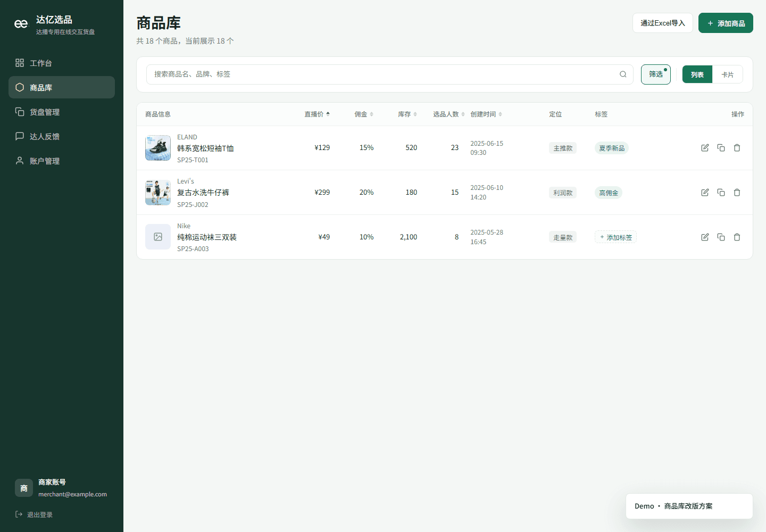
Task: Click the 添加商品 button
Action: click(726, 23)
